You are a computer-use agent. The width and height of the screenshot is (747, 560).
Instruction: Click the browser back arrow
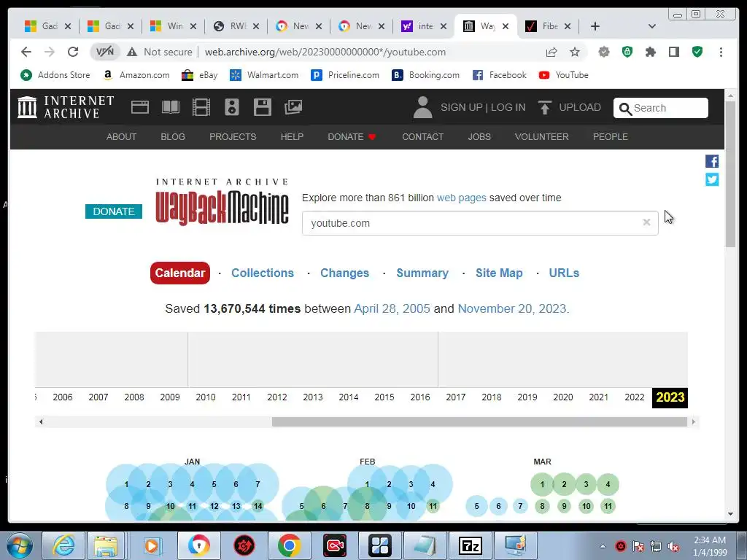26,52
